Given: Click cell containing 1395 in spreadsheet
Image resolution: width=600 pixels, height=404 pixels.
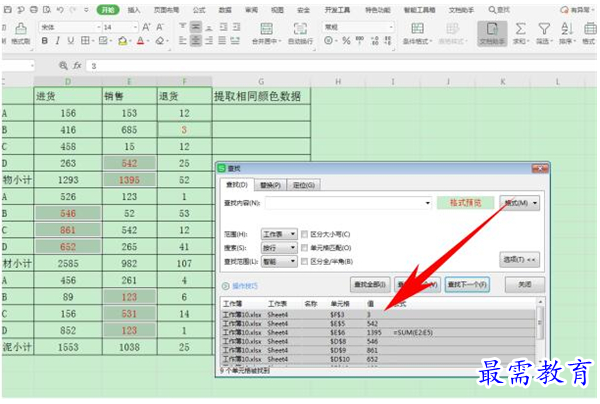Looking at the screenshot, I should tap(129, 179).
